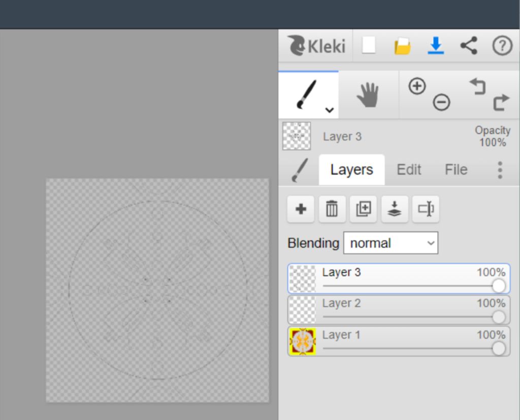Open help via the question mark icon

pos(502,45)
